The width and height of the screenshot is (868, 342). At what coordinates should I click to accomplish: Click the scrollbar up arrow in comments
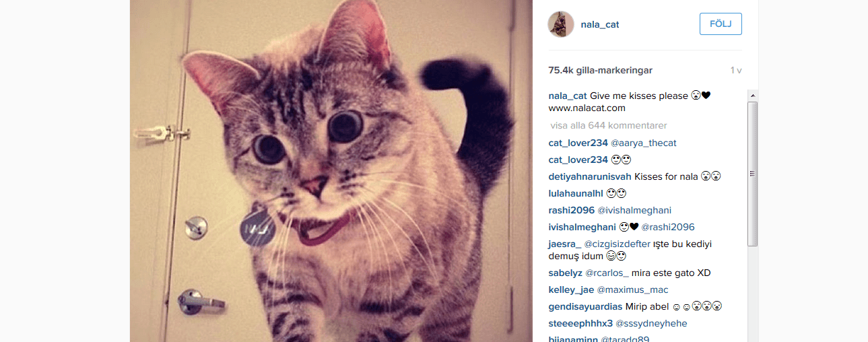(753, 96)
